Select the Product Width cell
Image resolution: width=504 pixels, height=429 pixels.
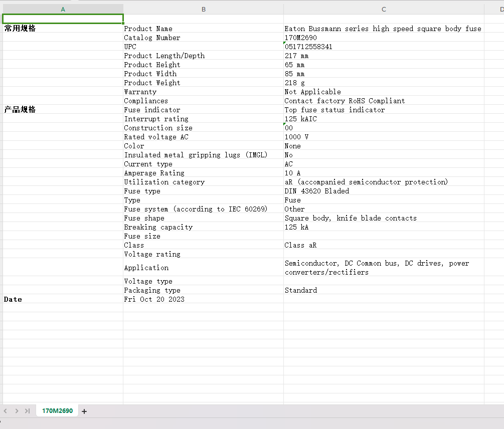coord(204,74)
